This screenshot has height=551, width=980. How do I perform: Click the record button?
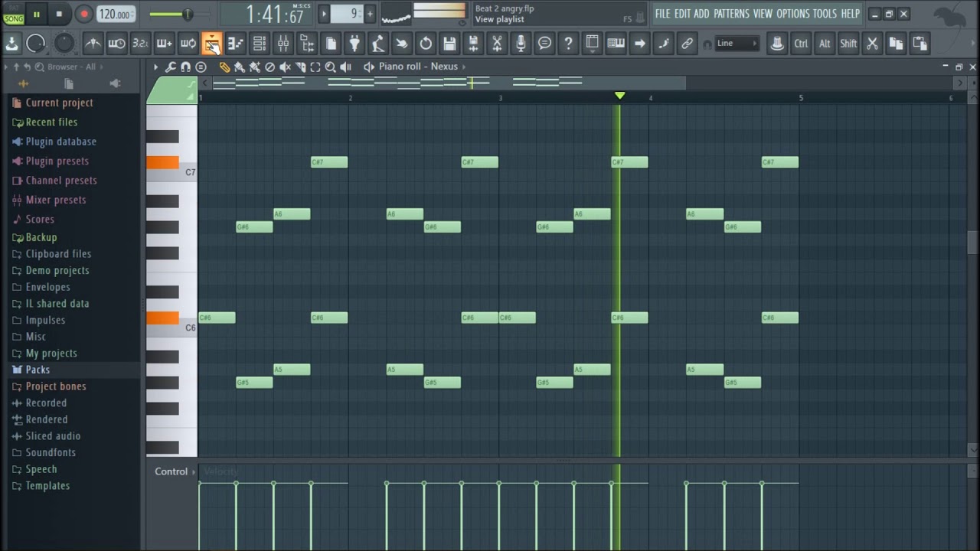(84, 14)
